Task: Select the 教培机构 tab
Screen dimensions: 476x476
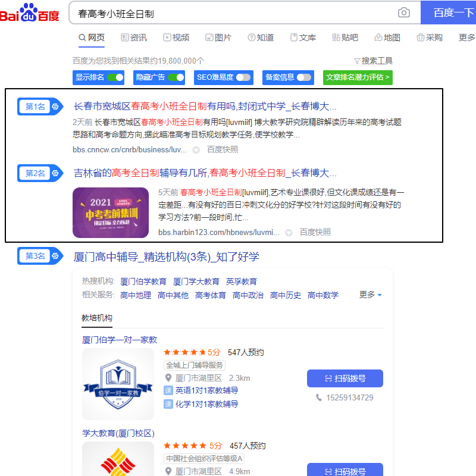Action: (97, 318)
